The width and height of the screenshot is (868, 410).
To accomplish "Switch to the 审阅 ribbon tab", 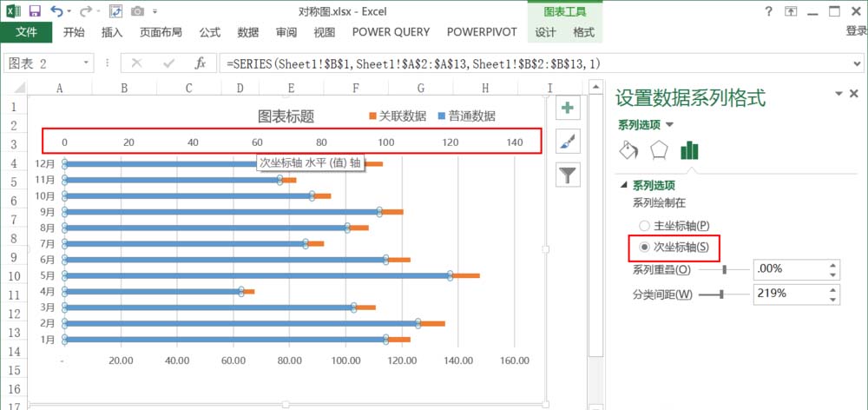I will 286,32.
